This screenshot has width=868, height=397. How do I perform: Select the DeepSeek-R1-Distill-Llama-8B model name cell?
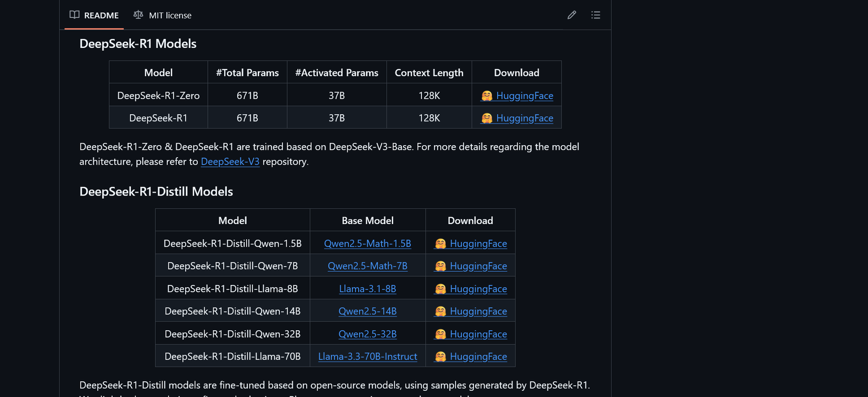(233, 289)
